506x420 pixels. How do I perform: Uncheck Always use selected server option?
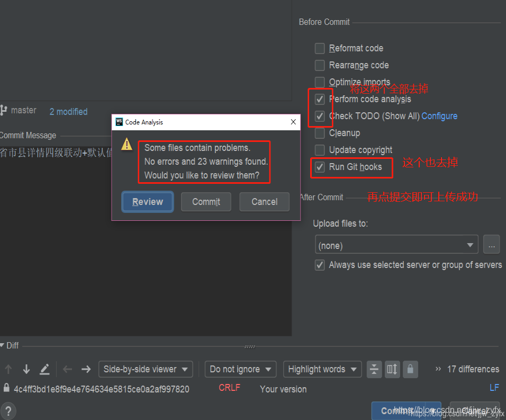[x=320, y=265]
